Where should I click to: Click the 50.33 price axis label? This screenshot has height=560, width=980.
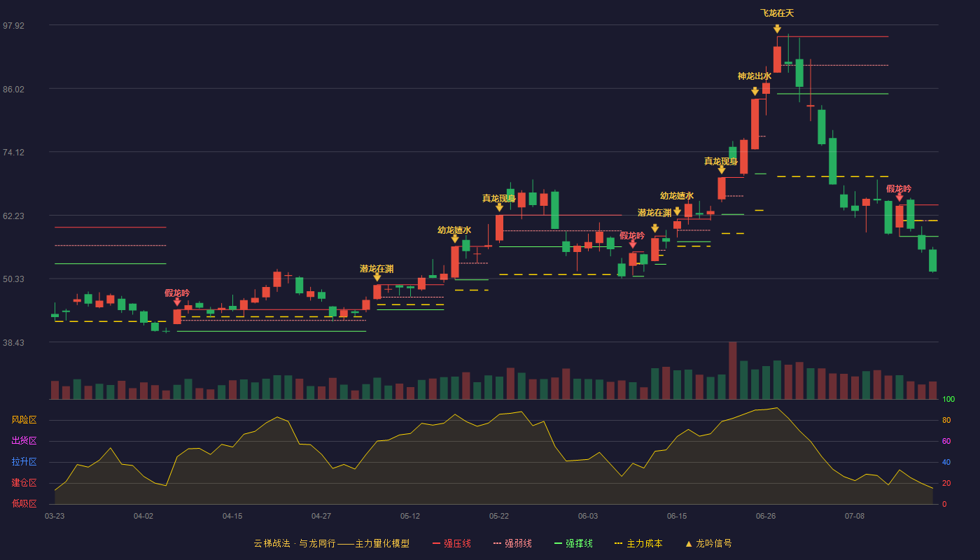(13, 279)
